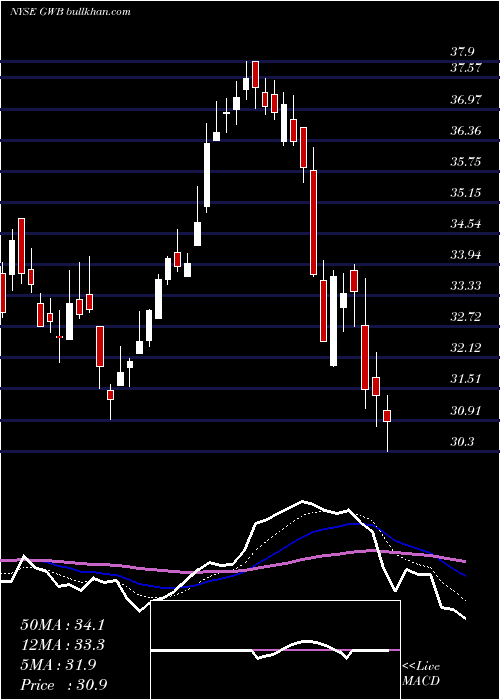Click the 30.91 price level label
This screenshot has height=700, width=500.
coord(466,411)
